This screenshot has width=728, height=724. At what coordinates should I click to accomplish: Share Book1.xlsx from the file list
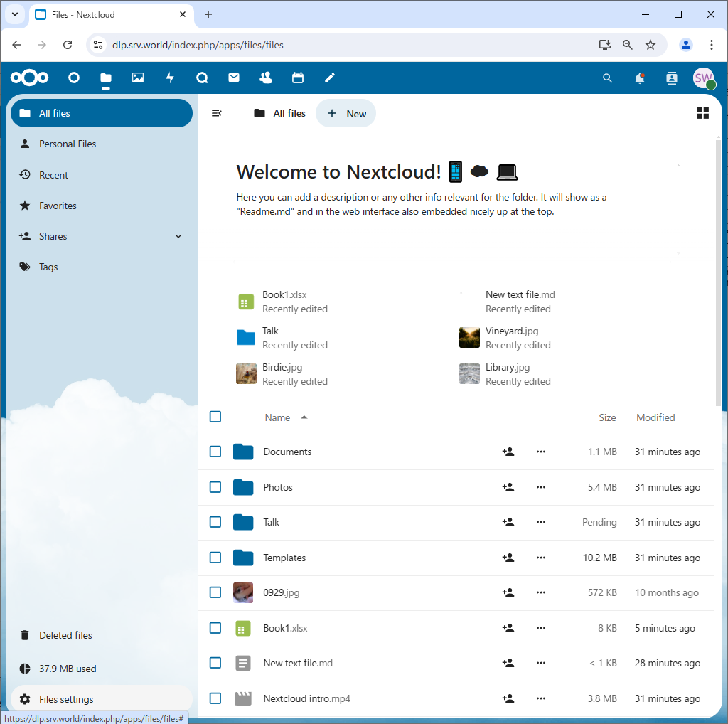(x=508, y=628)
